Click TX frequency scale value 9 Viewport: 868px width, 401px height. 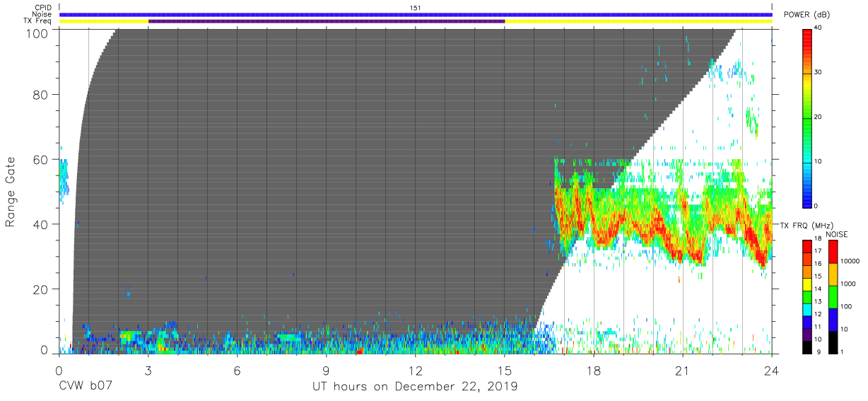(817, 352)
